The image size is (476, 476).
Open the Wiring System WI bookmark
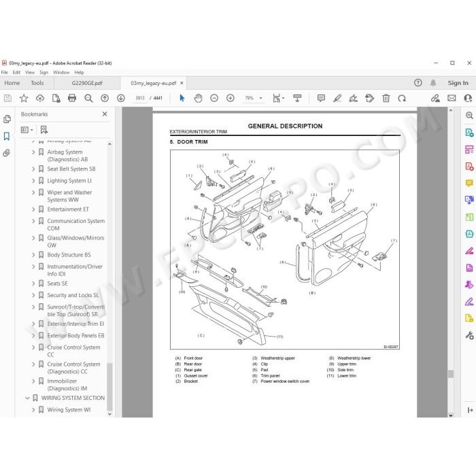pos(69,409)
